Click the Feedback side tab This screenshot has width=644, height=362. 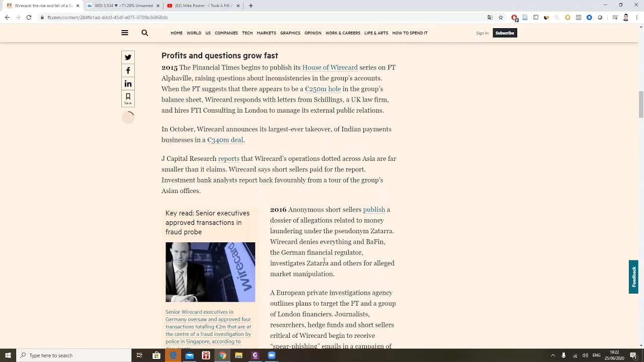pos(633,277)
